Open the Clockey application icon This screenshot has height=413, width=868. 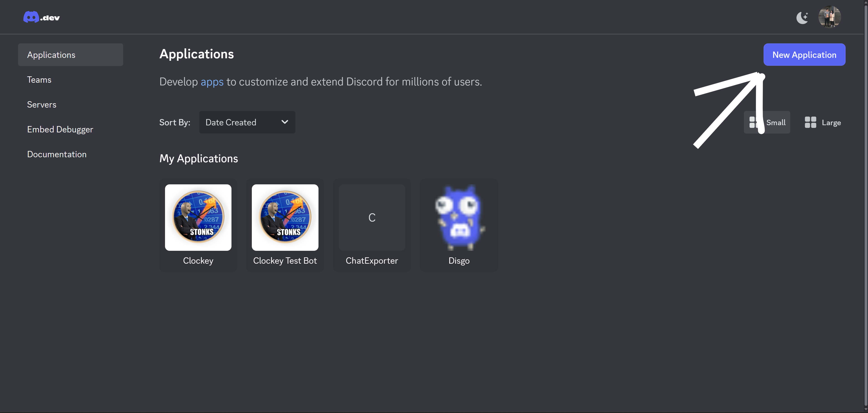(x=198, y=217)
